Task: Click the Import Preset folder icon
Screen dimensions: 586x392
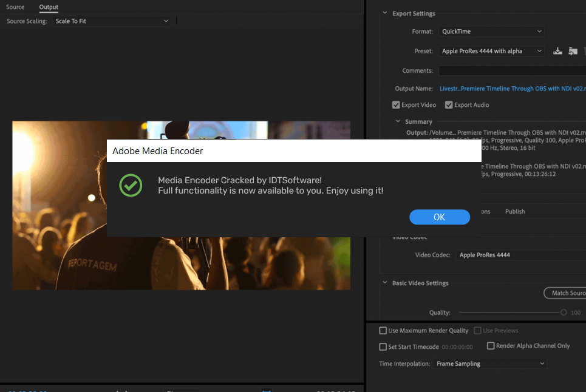Action: pos(573,51)
